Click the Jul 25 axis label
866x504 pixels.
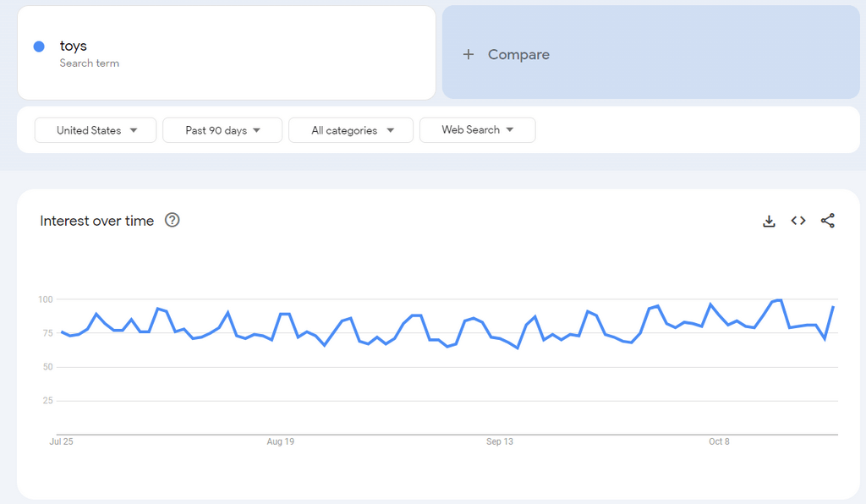61,441
